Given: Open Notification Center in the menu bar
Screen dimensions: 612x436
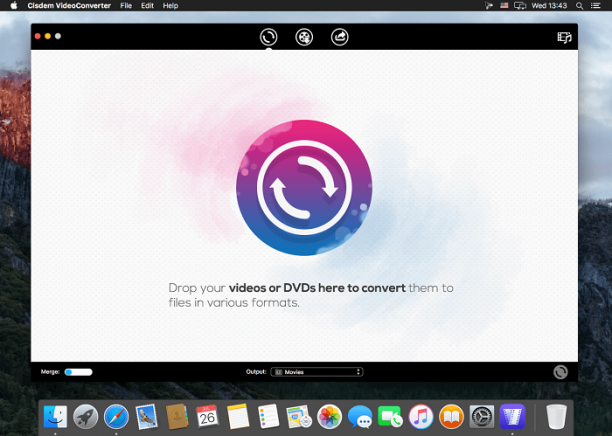Looking at the screenshot, I should point(596,5).
